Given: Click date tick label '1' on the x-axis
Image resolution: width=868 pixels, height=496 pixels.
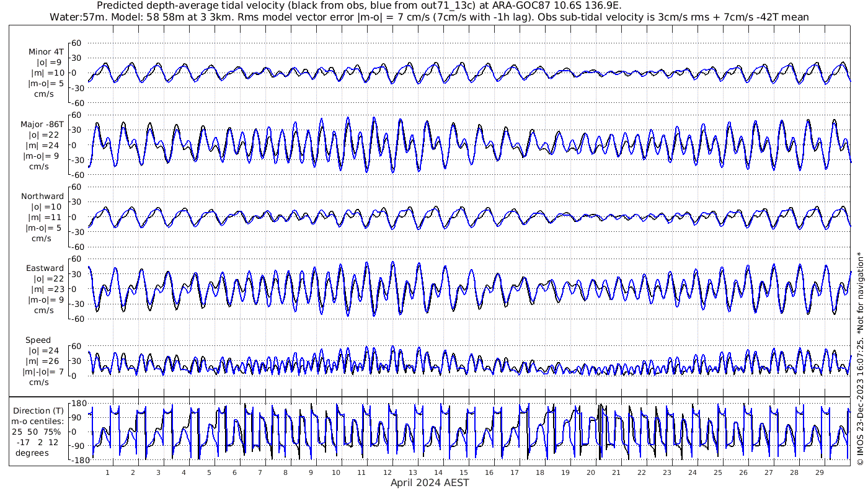Looking at the screenshot, I should click(x=108, y=472).
